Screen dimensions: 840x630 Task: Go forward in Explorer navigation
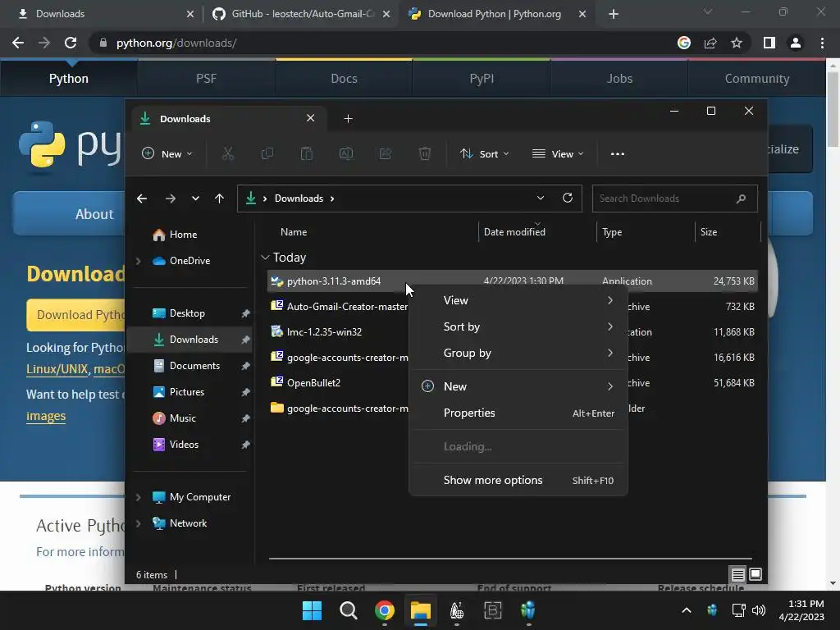[171, 199]
